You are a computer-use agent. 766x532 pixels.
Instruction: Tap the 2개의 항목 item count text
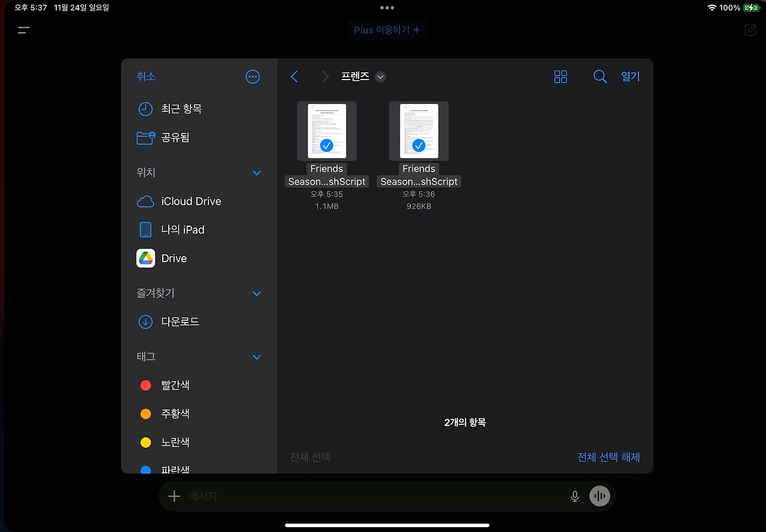465,422
